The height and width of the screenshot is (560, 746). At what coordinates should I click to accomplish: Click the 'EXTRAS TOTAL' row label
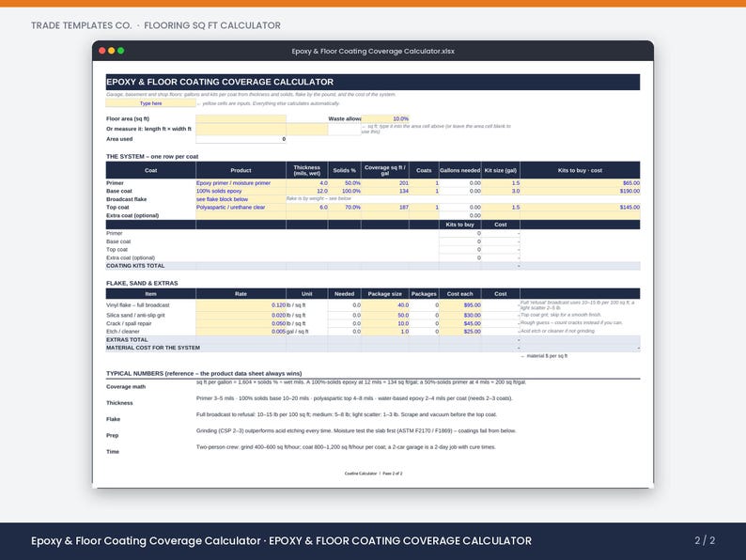(x=127, y=340)
